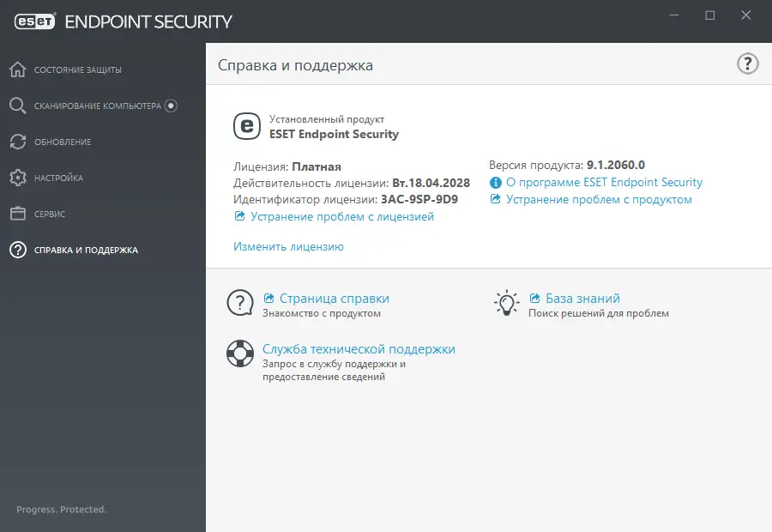This screenshot has width=772, height=532.
Task: Open О программе ESET Endpoint Security
Action: click(x=604, y=183)
